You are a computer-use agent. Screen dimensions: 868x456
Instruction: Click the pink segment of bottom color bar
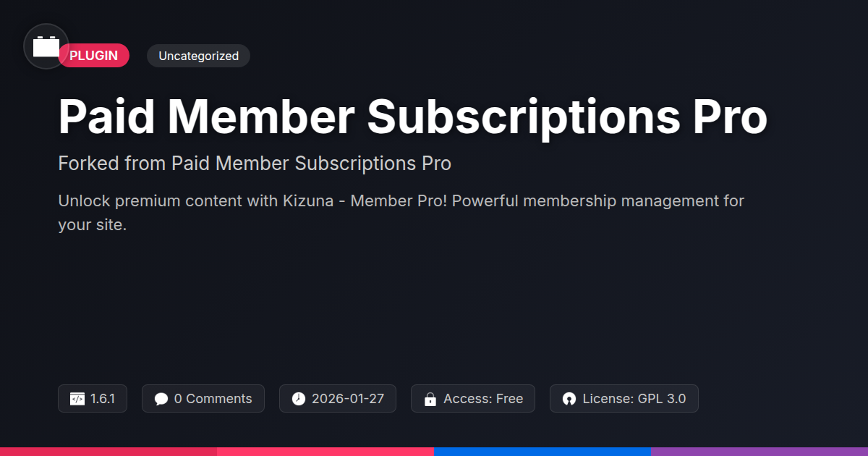coord(325,452)
